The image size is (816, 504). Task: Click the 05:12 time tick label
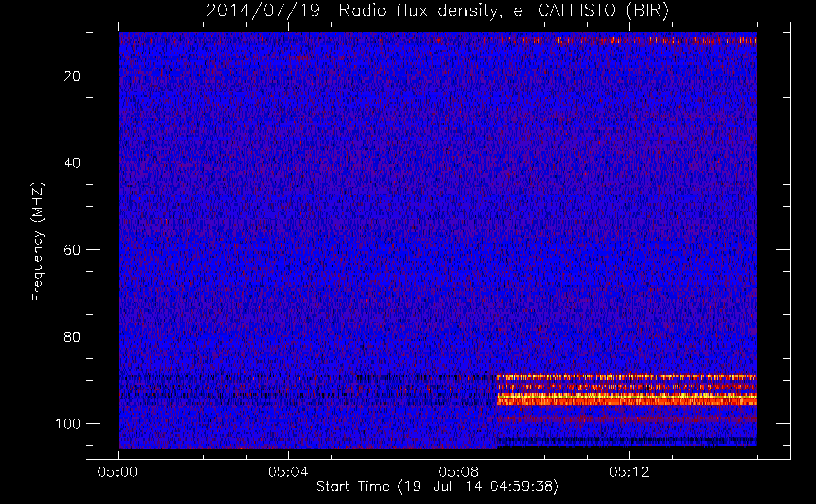point(629,472)
